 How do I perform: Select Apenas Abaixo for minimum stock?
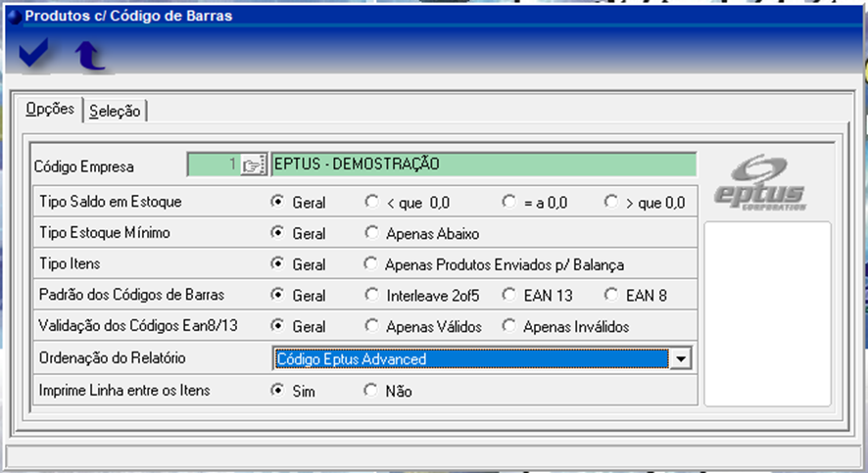(x=371, y=234)
